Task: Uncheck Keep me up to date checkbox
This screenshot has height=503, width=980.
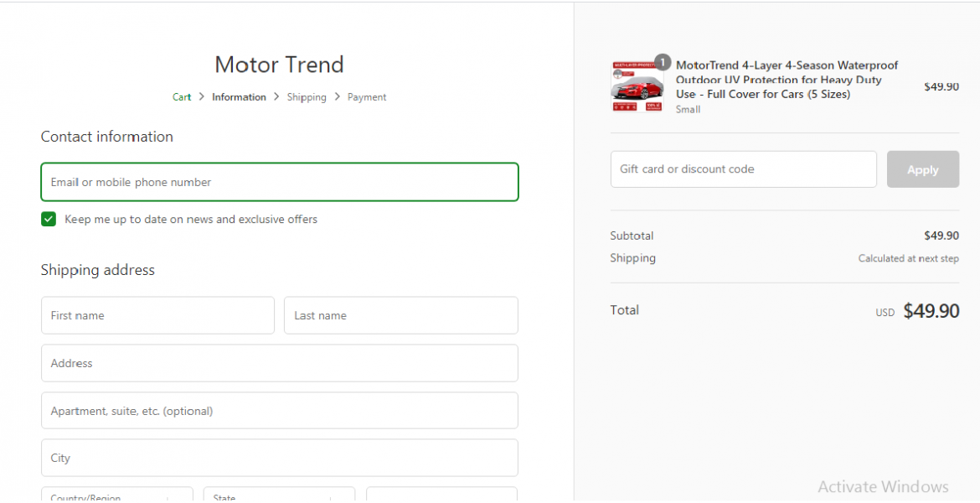Action: click(x=49, y=220)
